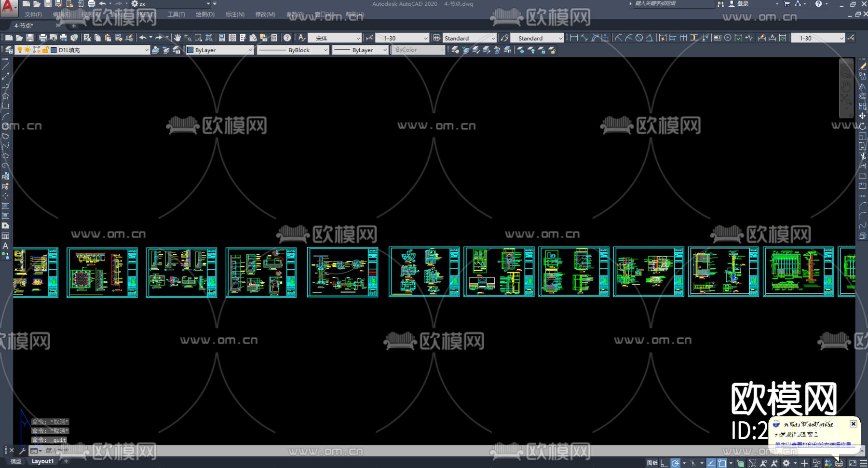868x468 pixels.
Task: Select the Erase tool in modify toolbar
Action: (862, 66)
